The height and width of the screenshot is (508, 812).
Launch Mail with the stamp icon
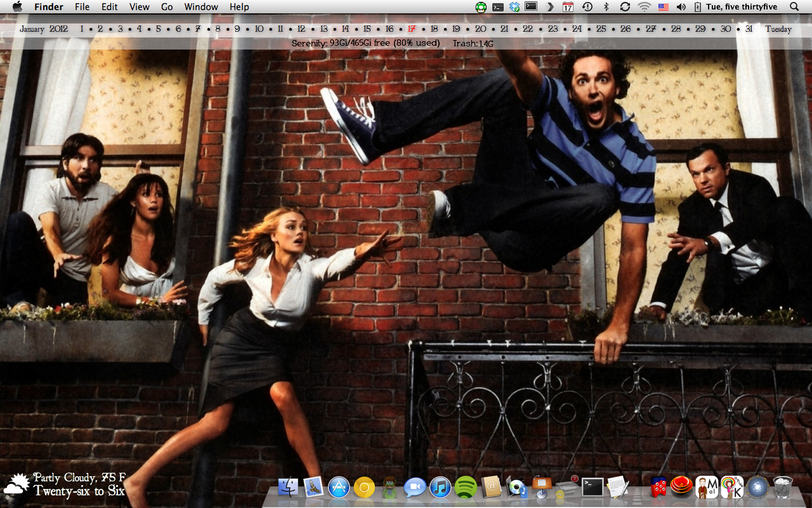[x=313, y=487]
